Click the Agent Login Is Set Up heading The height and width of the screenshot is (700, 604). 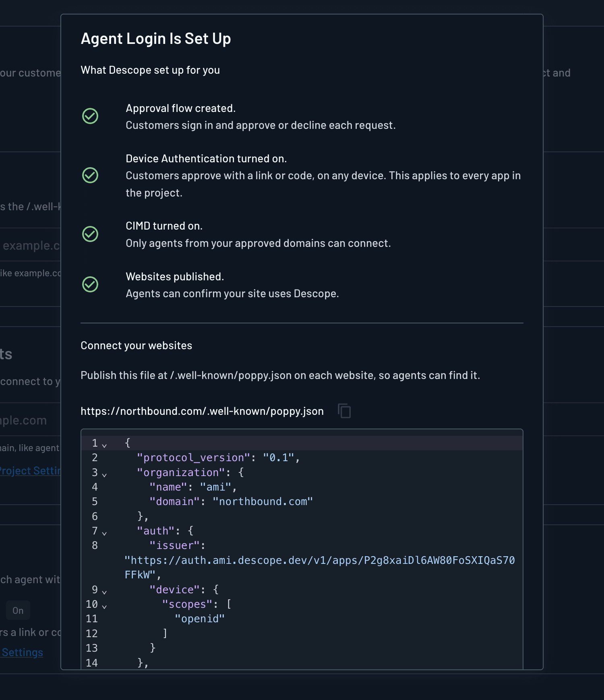[x=156, y=39]
